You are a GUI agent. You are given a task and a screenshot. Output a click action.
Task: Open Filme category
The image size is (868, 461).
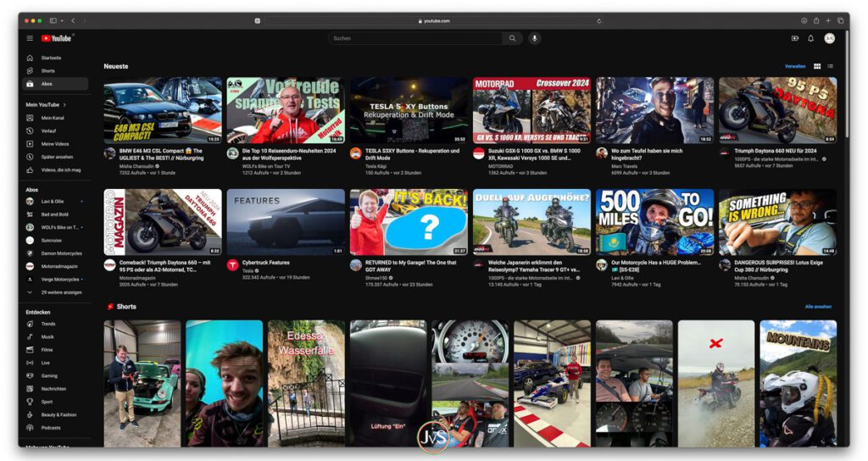pyautogui.click(x=55, y=350)
